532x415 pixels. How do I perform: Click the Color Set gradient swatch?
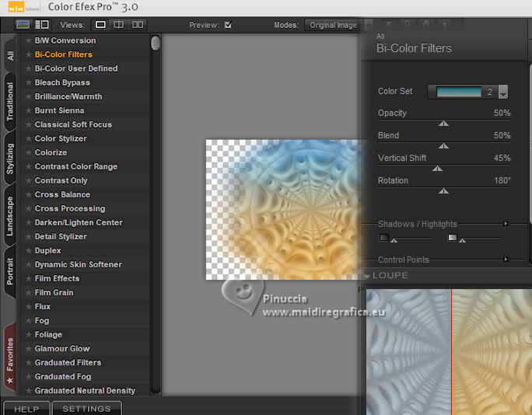click(459, 92)
